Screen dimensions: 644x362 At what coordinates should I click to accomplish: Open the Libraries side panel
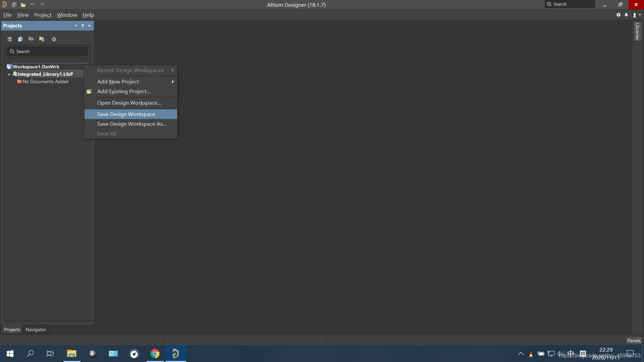(637, 31)
